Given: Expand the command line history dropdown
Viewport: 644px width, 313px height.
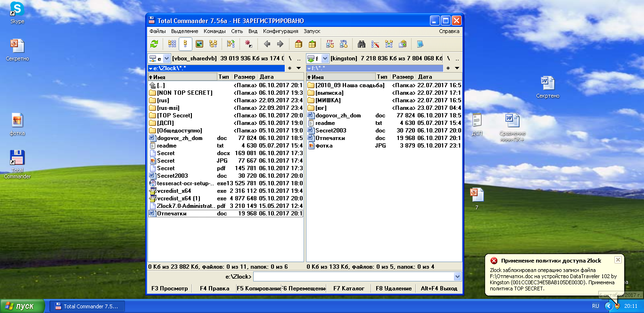Looking at the screenshot, I should coord(457,277).
